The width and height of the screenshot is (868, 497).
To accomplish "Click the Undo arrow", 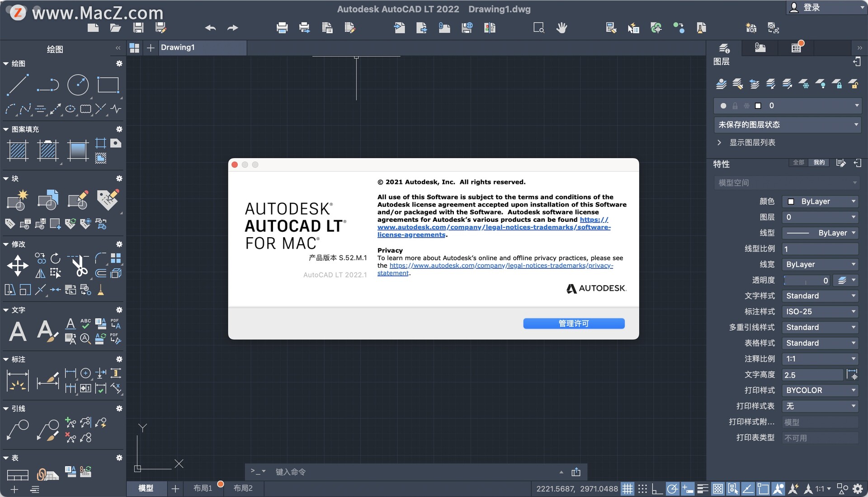I will 210,28.
